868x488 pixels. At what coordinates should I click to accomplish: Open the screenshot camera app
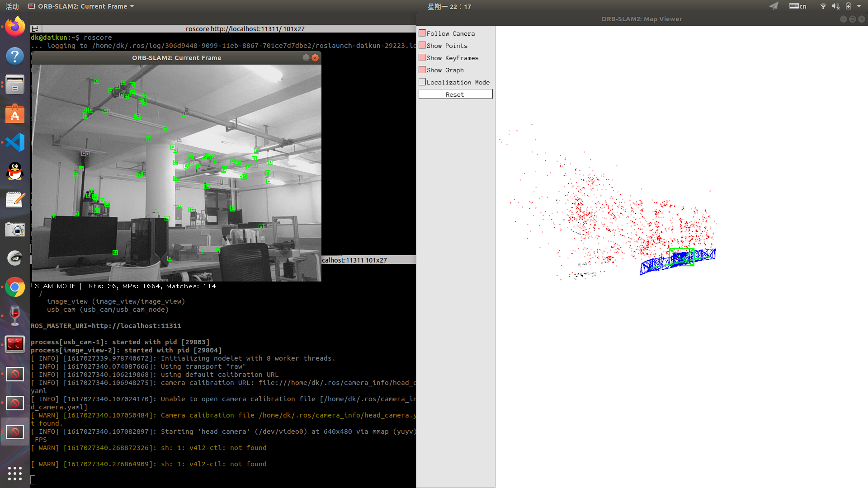click(15, 230)
